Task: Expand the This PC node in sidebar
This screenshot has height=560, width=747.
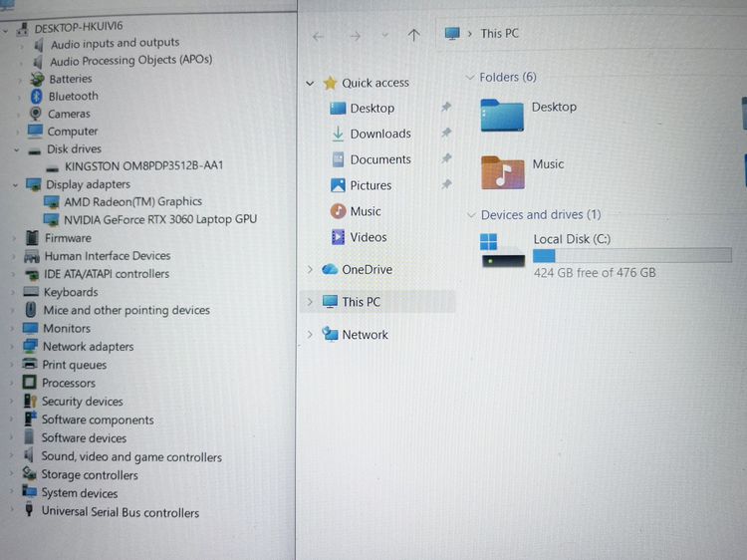Action: click(x=310, y=302)
